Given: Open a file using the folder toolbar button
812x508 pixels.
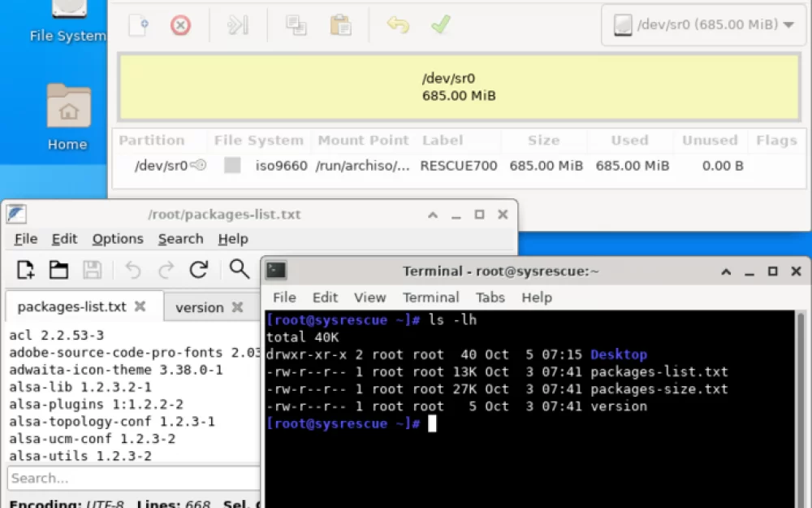Looking at the screenshot, I should point(58,270).
